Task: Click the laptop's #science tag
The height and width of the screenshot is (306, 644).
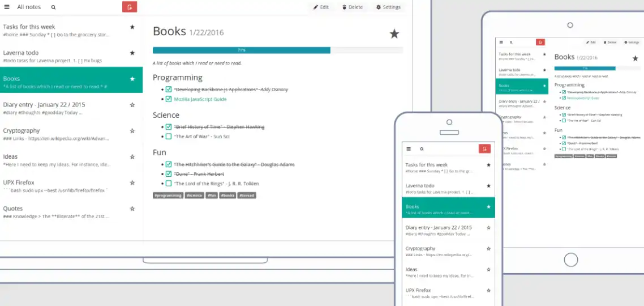Action: point(194,195)
